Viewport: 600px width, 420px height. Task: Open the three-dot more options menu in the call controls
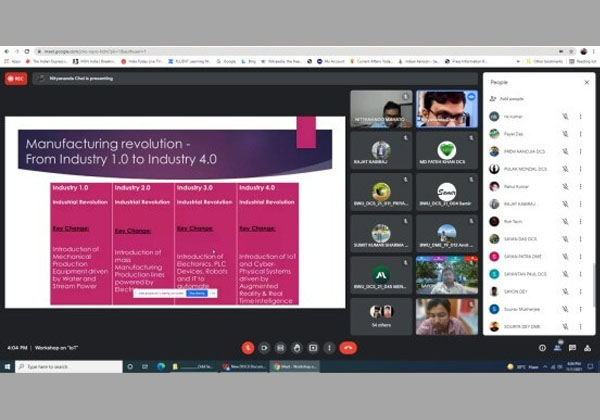(x=329, y=348)
